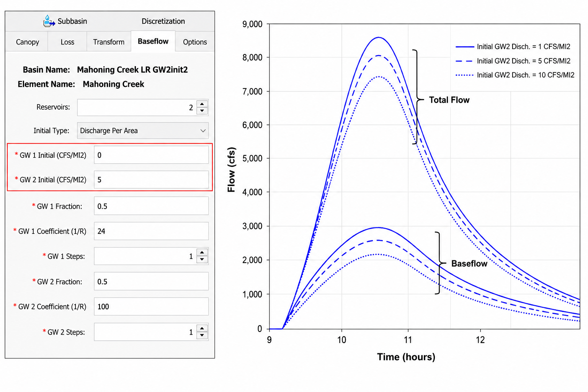The height and width of the screenshot is (392, 588).
Task: Open the Discretization tab
Action: [163, 21]
